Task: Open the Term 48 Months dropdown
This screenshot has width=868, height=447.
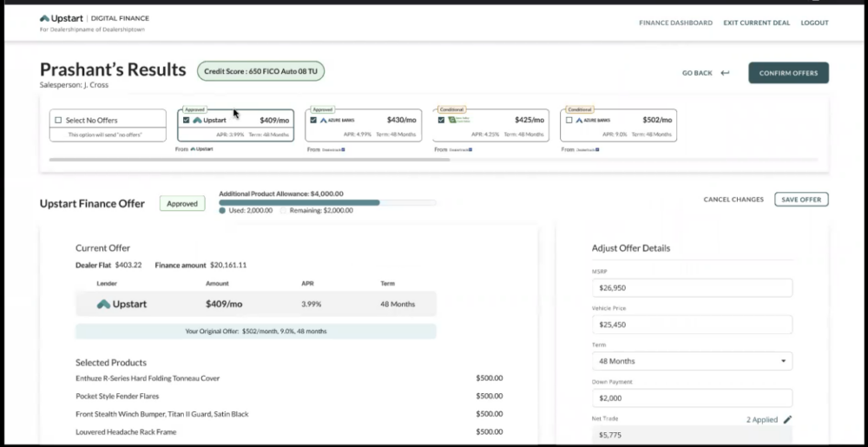Action: pos(692,361)
